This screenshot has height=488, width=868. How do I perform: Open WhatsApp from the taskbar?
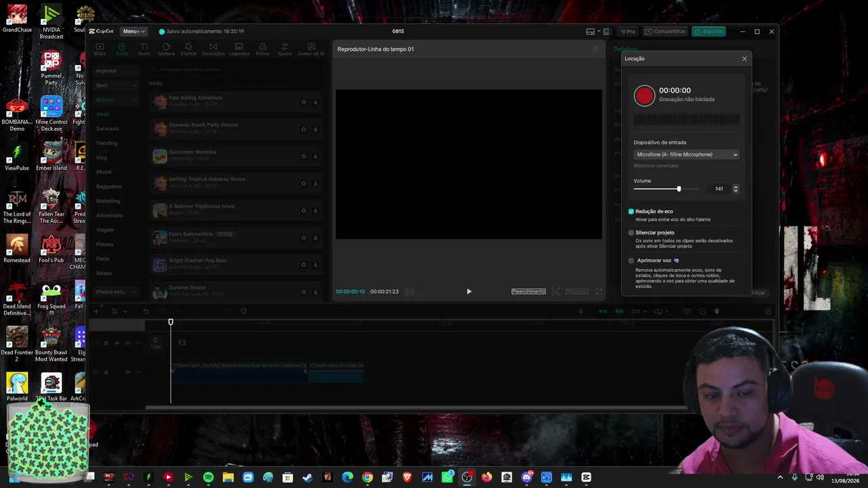pyautogui.click(x=447, y=477)
